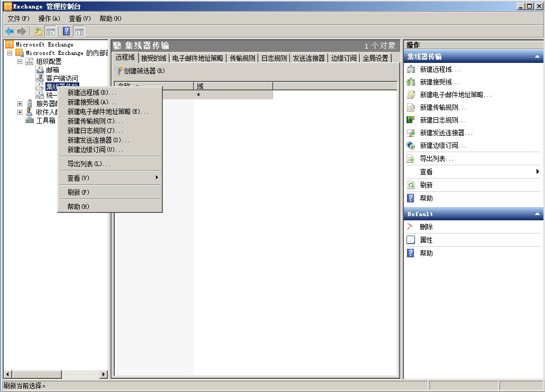
Task: Click the 客户端访问 tree node icon
Action: (40, 78)
